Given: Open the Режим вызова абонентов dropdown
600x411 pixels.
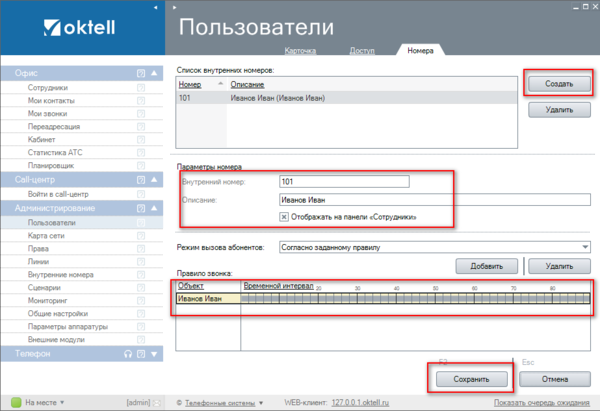Looking at the screenshot, I should tap(583, 246).
